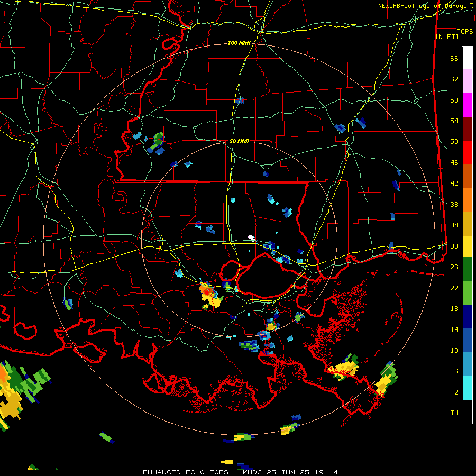Click the "NEXLAB-College of DuPage" text
This screenshot has width=476, height=476.
(423, 6)
